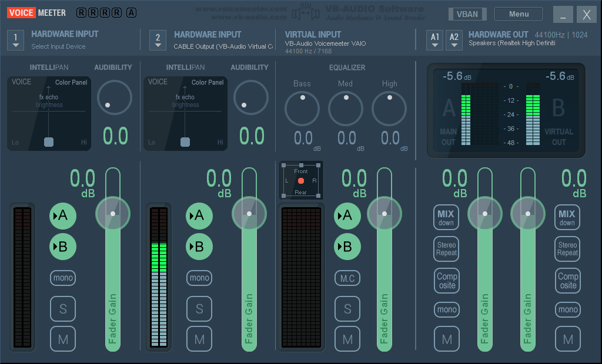Click the 44100Hz | 1024 output info
Image resolution: width=602 pixels, height=364 pixels.
(561, 35)
